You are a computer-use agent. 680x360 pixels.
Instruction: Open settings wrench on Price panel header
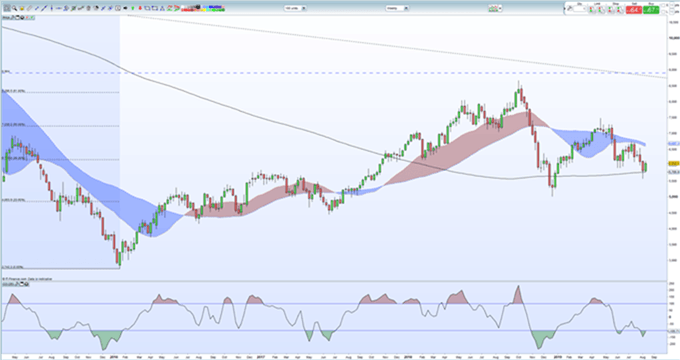pyautogui.click(x=12, y=18)
